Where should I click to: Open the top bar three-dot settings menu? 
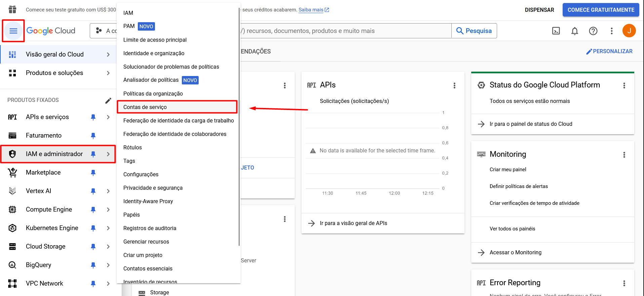611,31
